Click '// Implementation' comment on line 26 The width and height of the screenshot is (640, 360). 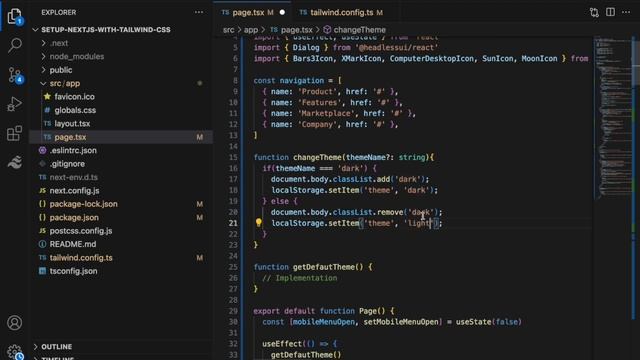click(300, 278)
